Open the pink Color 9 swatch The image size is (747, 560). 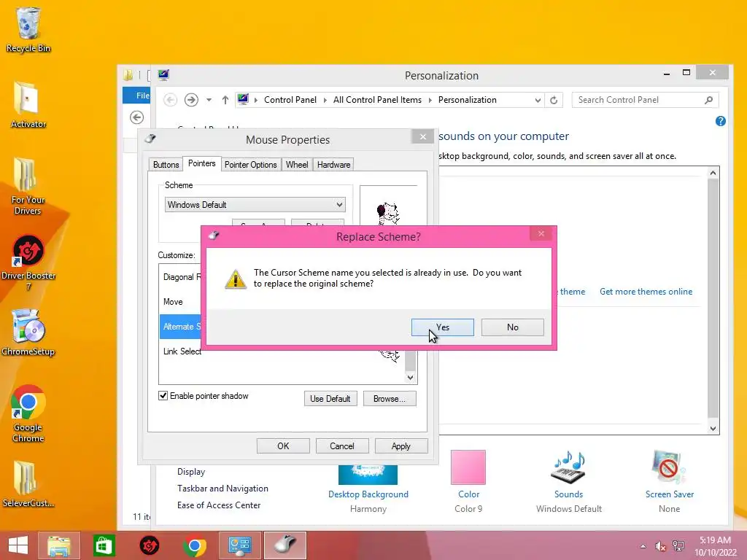coord(468,467)
